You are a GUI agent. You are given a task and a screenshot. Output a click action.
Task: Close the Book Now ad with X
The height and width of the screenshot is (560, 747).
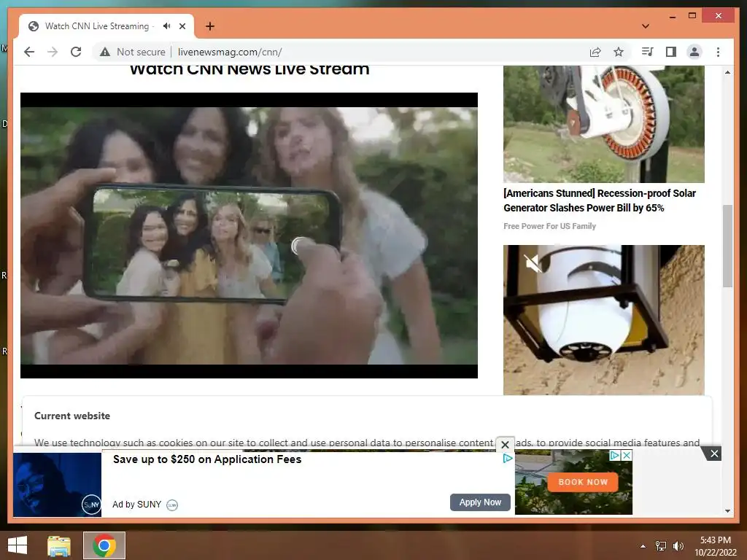(627, 455)
